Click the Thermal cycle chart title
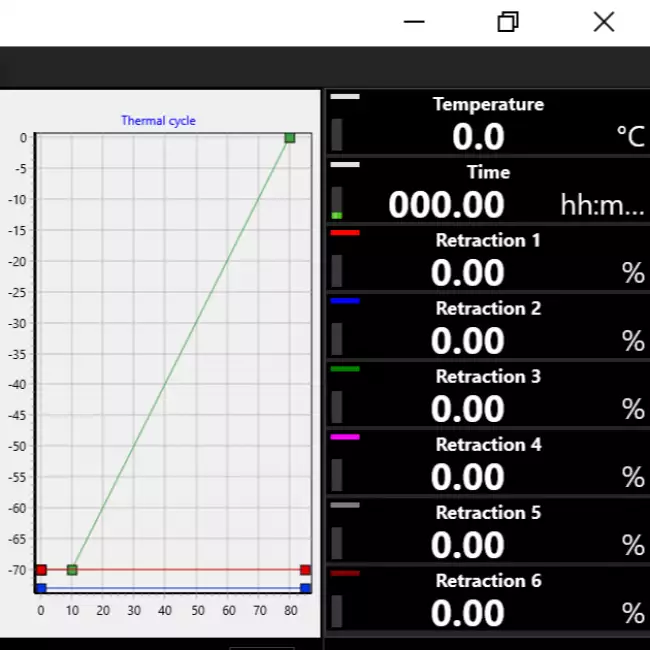 pos(158,121)
